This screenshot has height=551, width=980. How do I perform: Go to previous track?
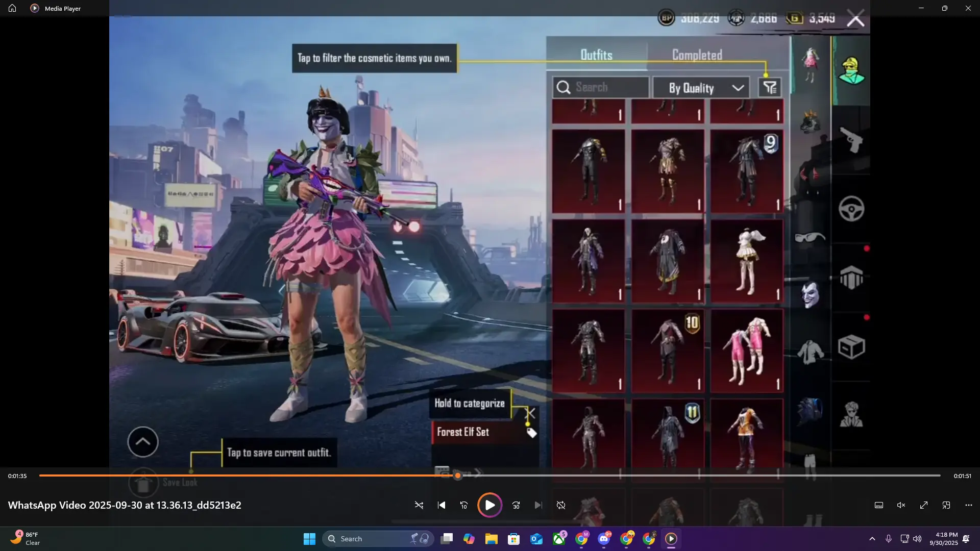(442, 505)
